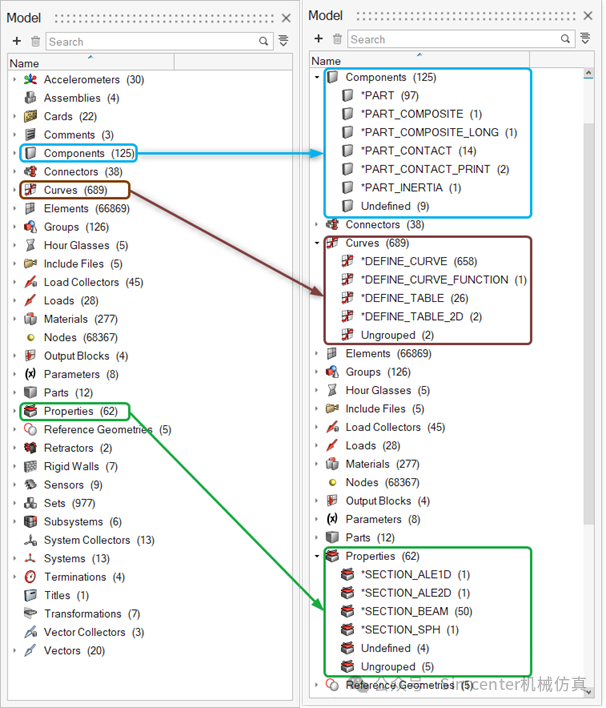Viewport: 606px width, 708px height.
Task: Click the Accelerometers icon in left tree
Action: (x=31, y=80)
